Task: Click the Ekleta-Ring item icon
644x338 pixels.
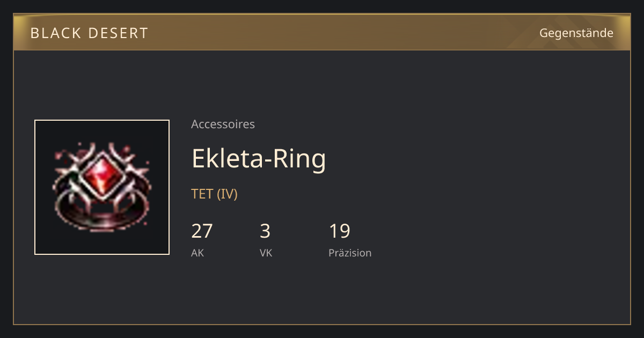Action: point(102,187)
